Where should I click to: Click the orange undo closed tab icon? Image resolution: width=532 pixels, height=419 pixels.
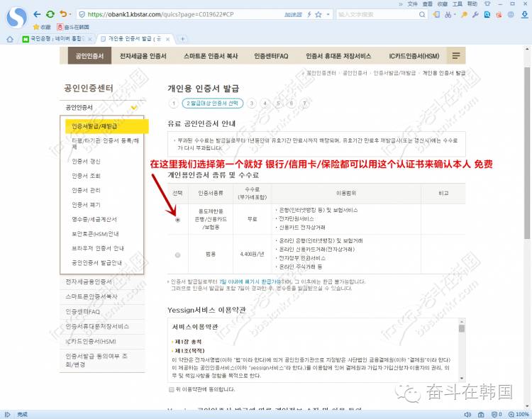63,14
